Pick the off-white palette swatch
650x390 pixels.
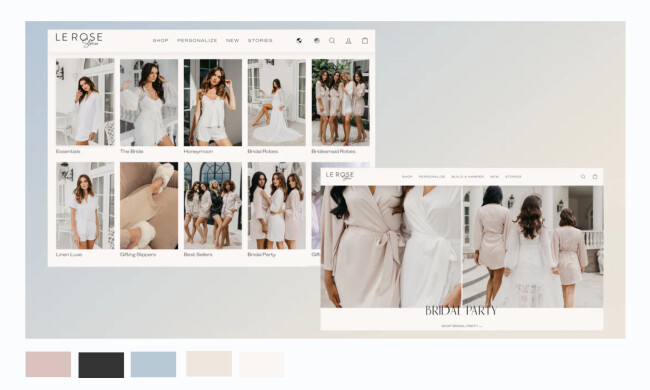click(262, 364)
